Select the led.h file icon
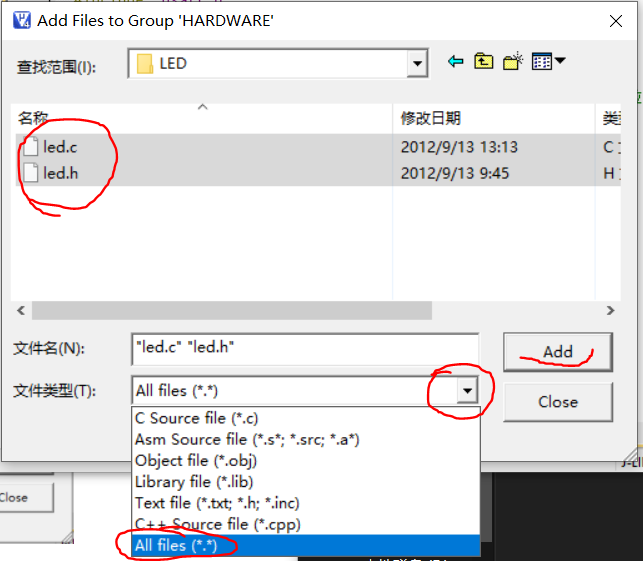This screenshot has height=561, width=643. tap(31, 173)
